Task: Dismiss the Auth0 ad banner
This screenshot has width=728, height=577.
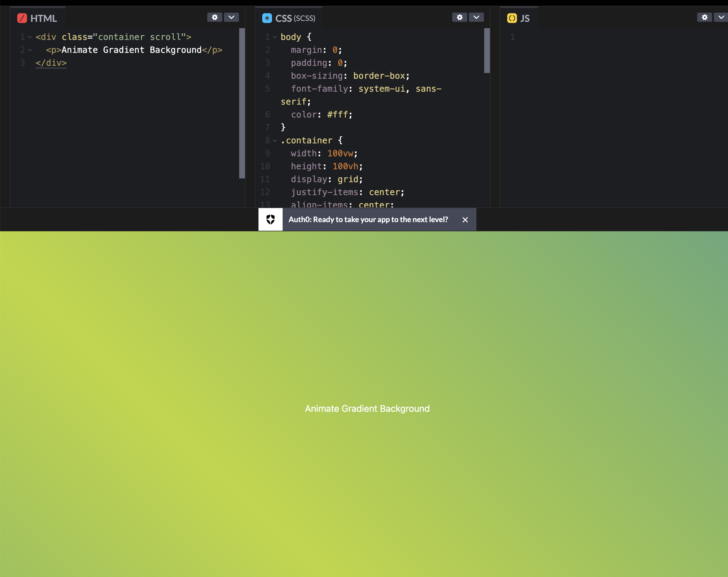Action: tap(465, 220)
